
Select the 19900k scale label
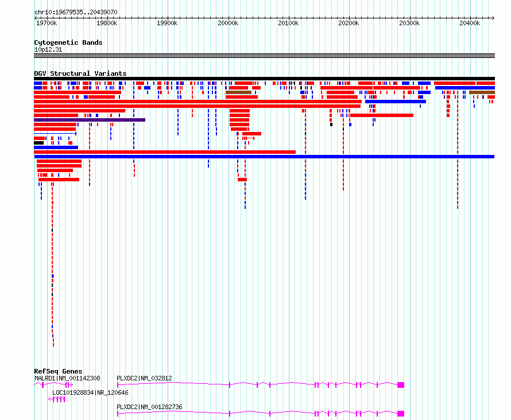coord(167,23)
